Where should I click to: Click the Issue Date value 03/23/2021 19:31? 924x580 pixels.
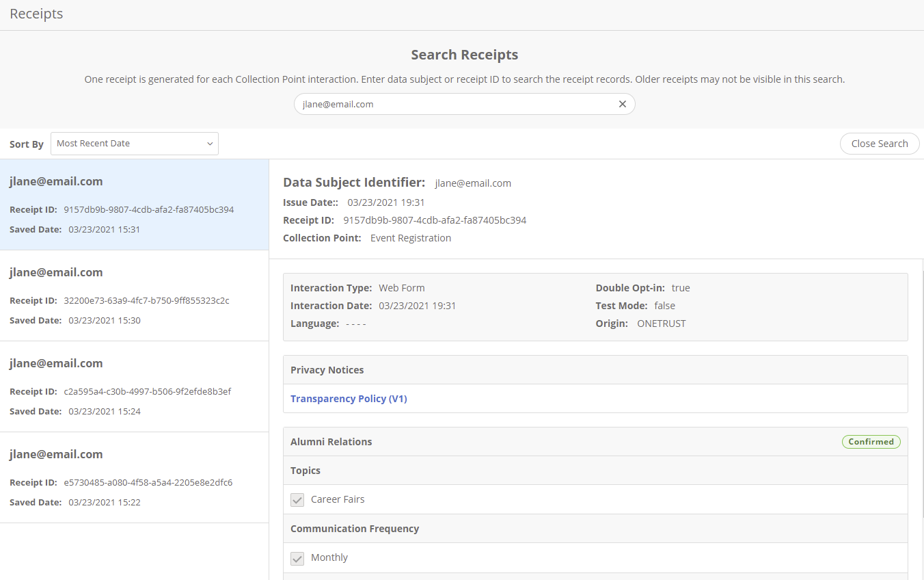[386, 202]
